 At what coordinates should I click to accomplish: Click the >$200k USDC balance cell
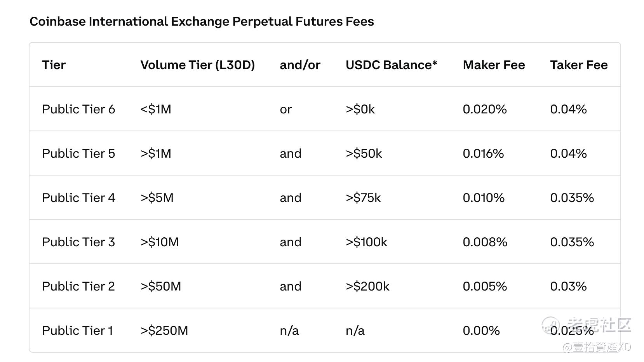coord(367,286)
